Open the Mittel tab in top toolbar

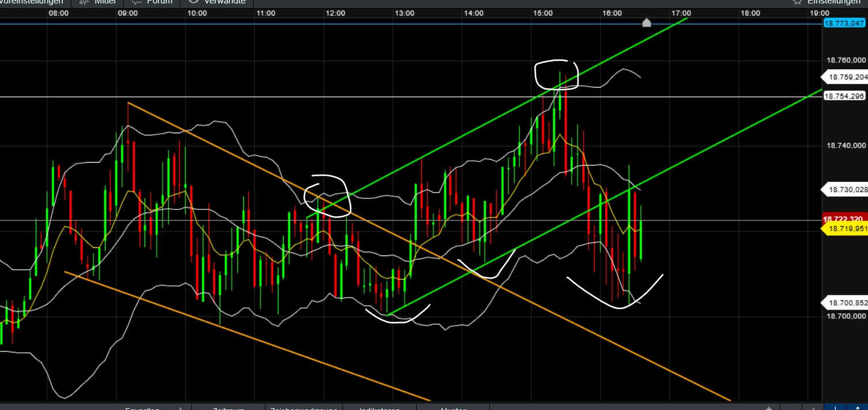(98, 2)
